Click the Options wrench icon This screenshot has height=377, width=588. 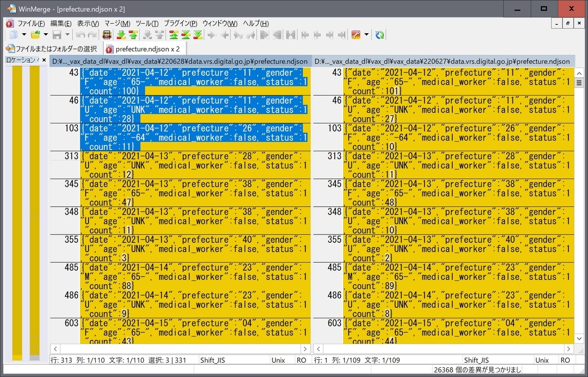[x=355, y=35]
